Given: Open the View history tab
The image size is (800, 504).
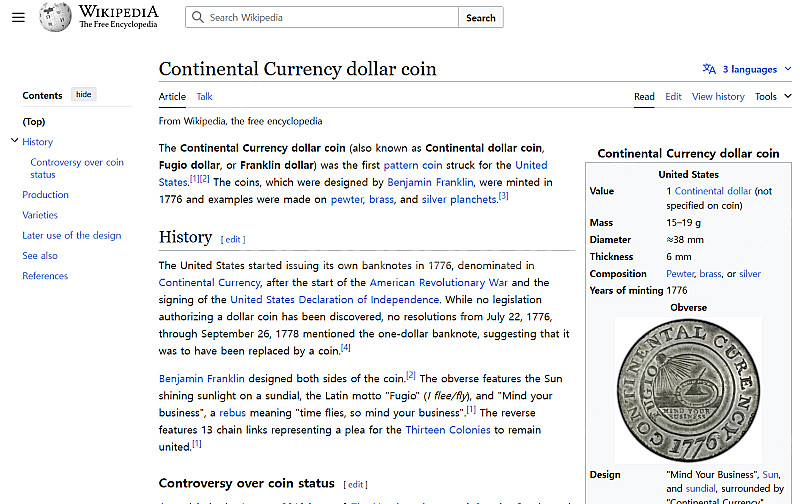Looking at the screenshot, I should pyautogui.click(x=718, y=96).
